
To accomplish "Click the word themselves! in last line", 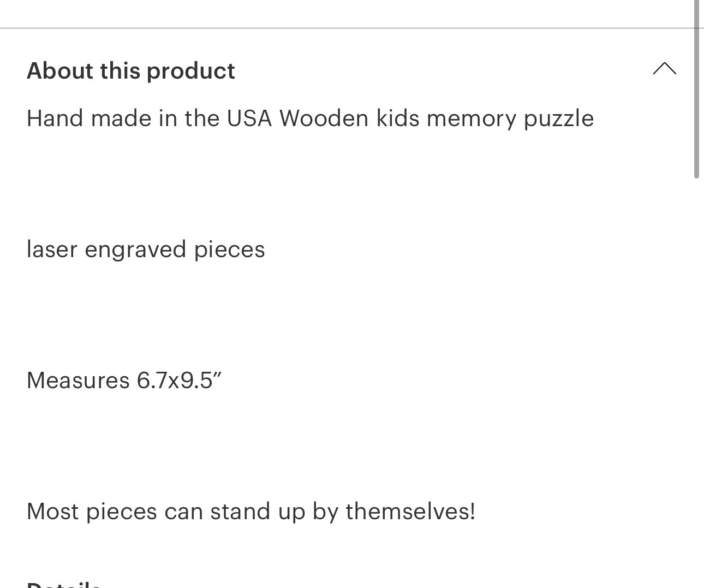I will pyautogui.click(x=410, y=512).
